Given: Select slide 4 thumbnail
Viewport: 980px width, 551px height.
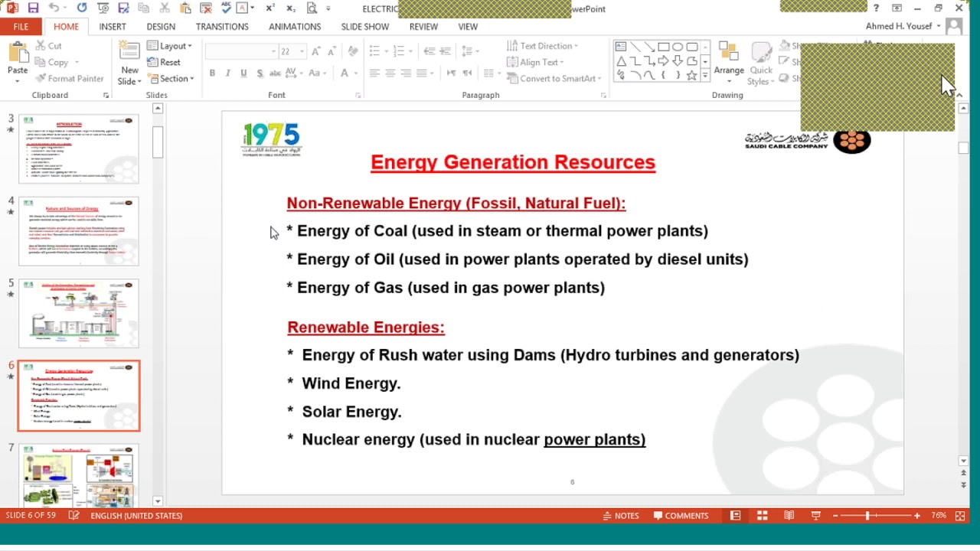Looking at the screenshot, I should pos(79,231).
